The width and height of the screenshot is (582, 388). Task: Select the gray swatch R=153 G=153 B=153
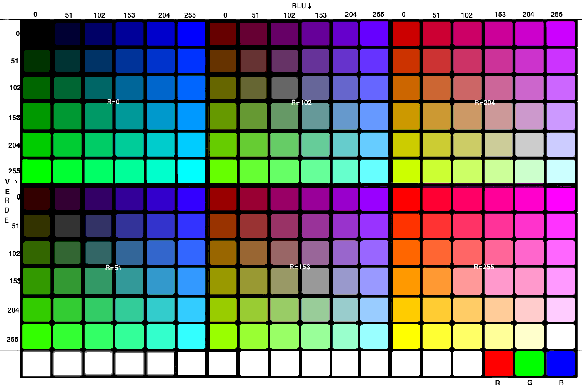pos(315,281)
